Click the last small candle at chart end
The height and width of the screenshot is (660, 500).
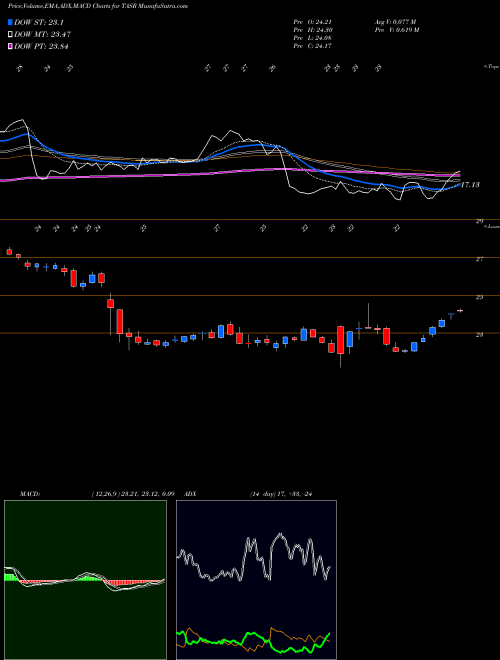[460, 311]
